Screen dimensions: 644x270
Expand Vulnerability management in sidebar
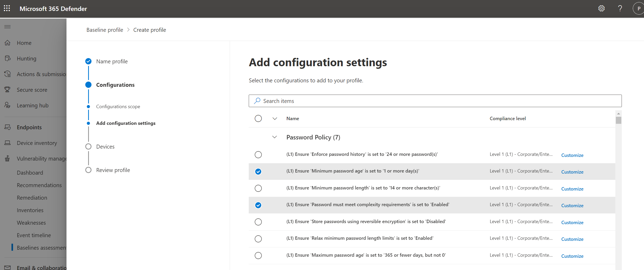click(42, 158)
